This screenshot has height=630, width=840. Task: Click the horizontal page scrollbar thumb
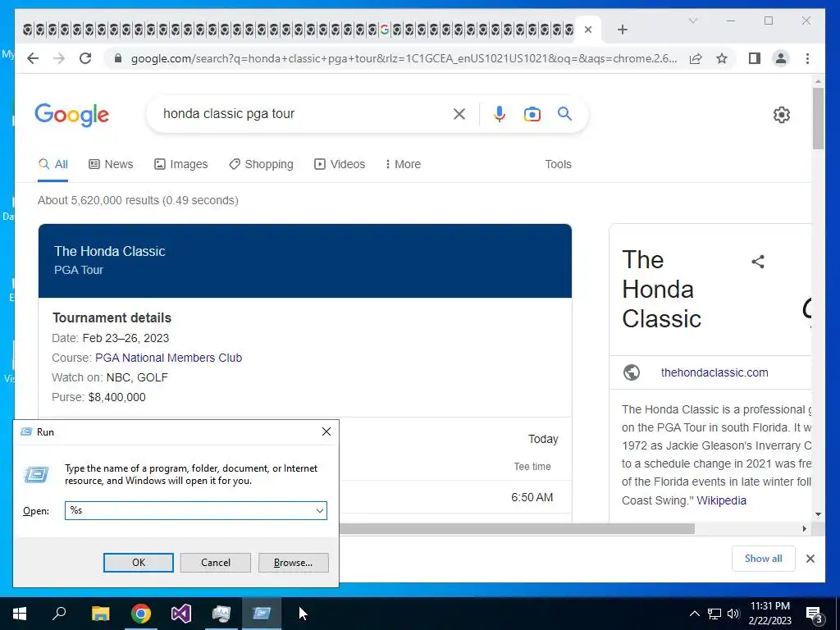[x=517, y=529]
